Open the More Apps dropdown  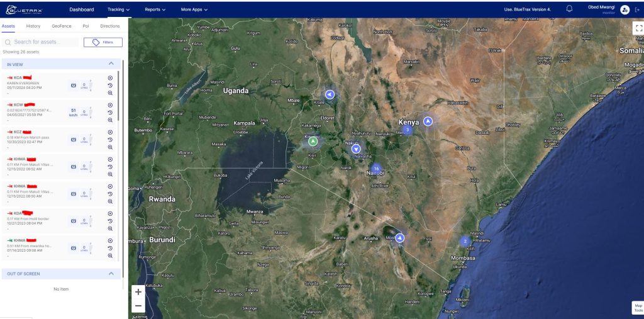click(194, 10)
